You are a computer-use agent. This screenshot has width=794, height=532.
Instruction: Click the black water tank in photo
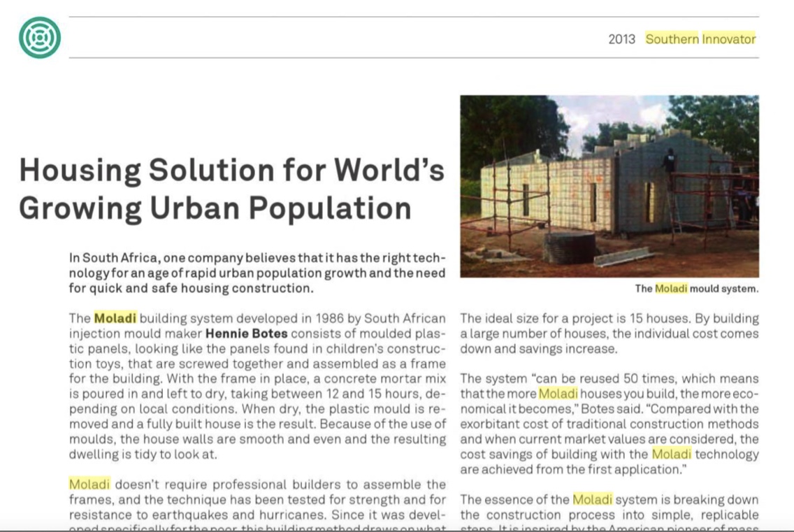coord(569,247)
